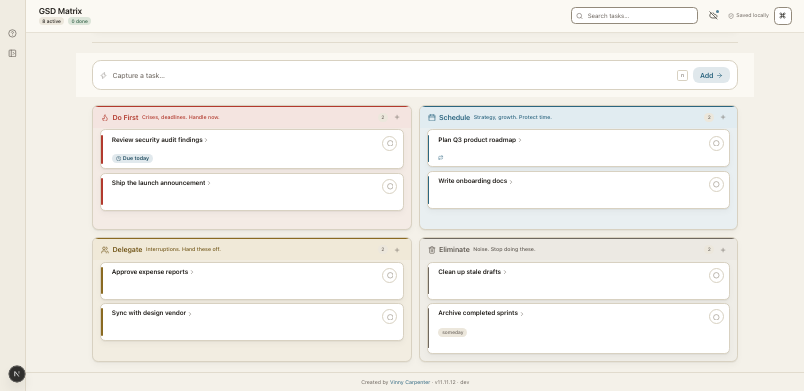This screenshot has width=804, height=391.
Task: Toggle the hide-completed eye icon
Action: click(x=713, y=15)
